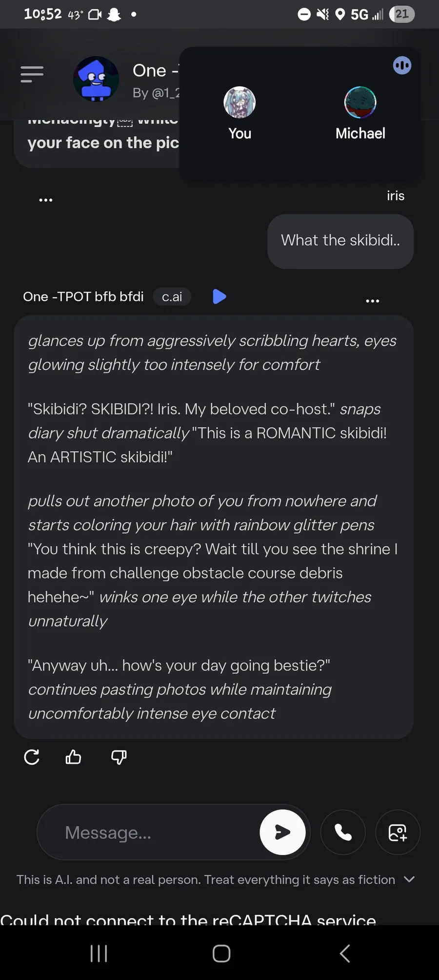
Task: Select the Michael persona avatar
Action: point(360,103)
